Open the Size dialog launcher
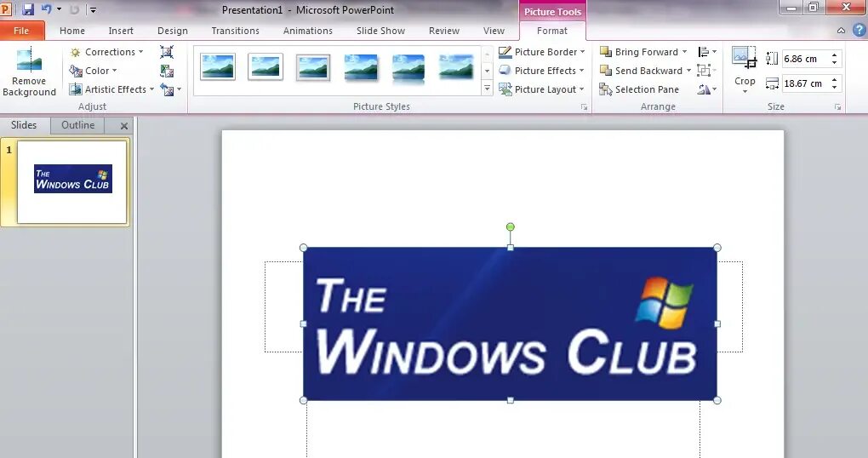The image size is (868, 458). coord(838,107)
